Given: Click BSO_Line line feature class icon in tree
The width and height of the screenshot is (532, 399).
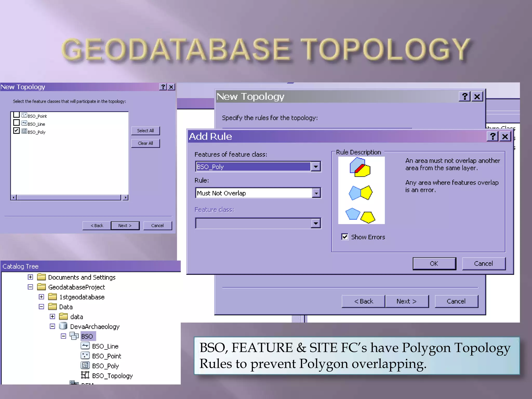Looking at the screenshot, I should (85, 346).
